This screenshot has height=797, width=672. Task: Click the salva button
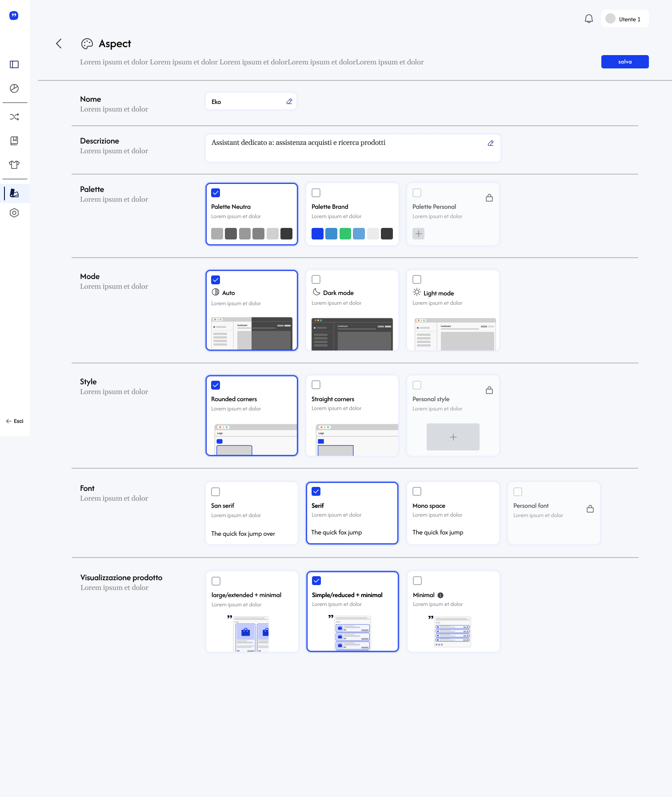click(625, 62)
